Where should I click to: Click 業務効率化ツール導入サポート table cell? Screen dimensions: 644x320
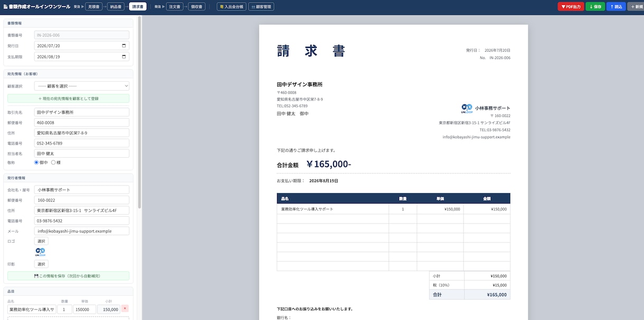pos(333,209)
